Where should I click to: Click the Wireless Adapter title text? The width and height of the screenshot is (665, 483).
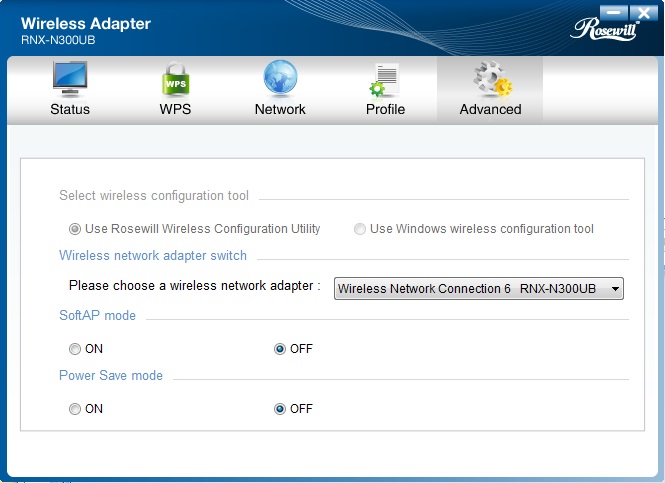coord(86,24)
